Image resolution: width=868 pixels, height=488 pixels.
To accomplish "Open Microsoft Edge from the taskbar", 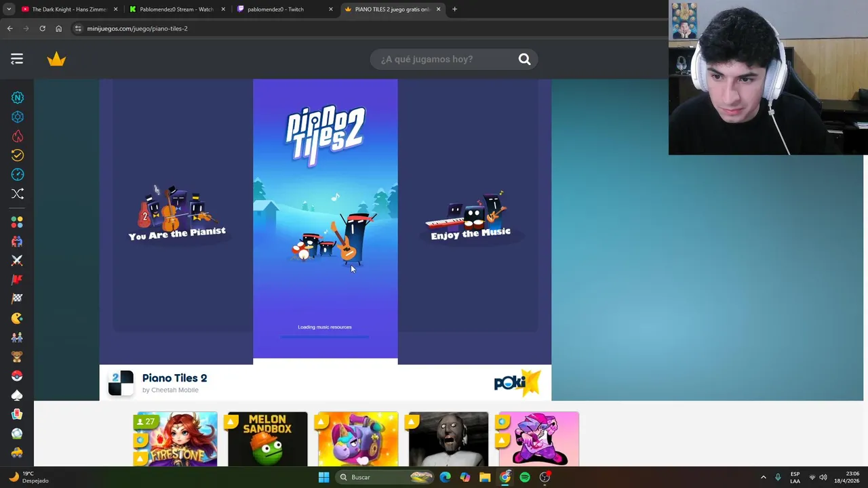I will (445, 477).
